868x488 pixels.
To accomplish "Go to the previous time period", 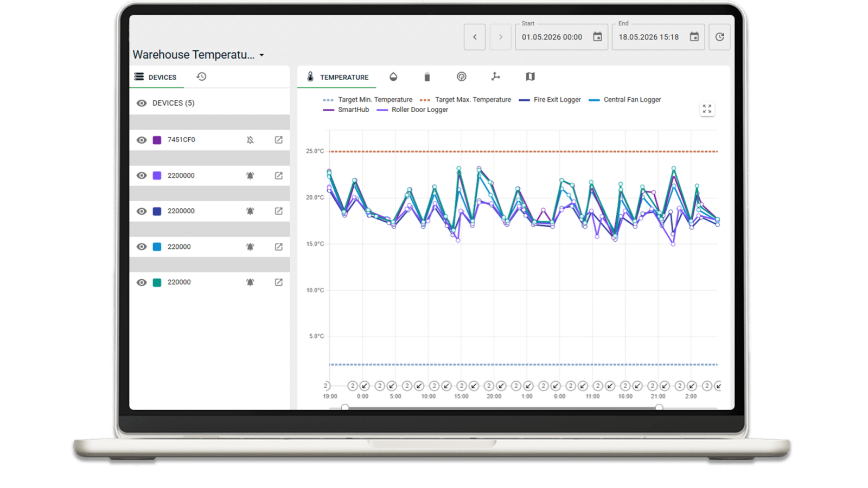I will tap(475, 37).
